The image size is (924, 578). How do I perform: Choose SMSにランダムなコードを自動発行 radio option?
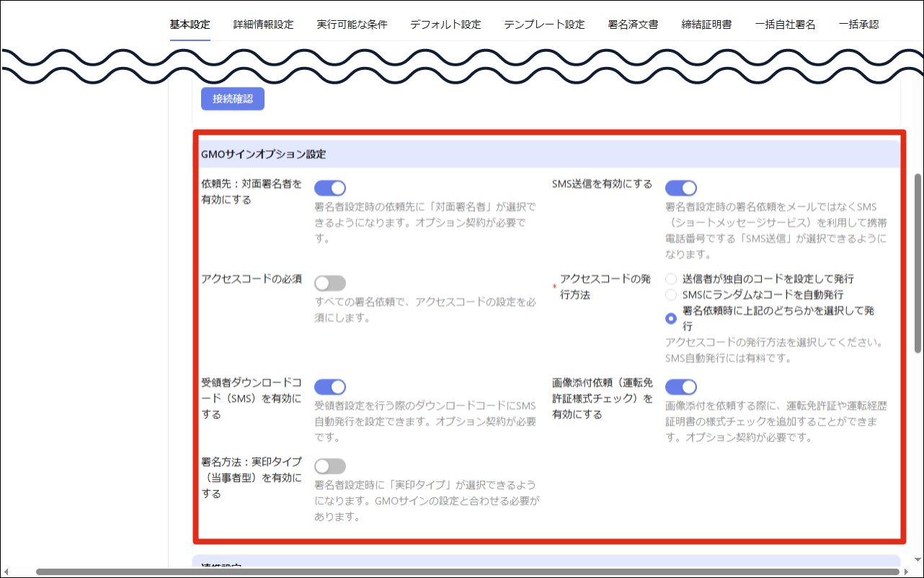pos(671,295)
